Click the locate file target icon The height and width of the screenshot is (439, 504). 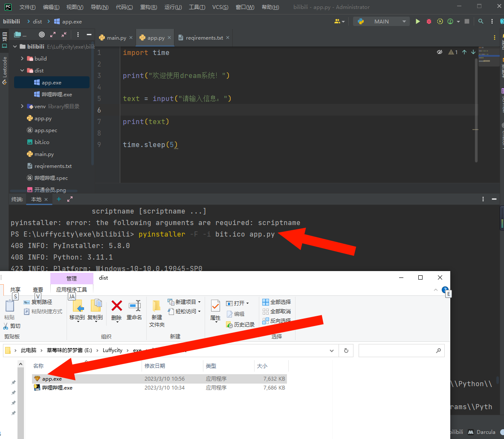(42, 35)
